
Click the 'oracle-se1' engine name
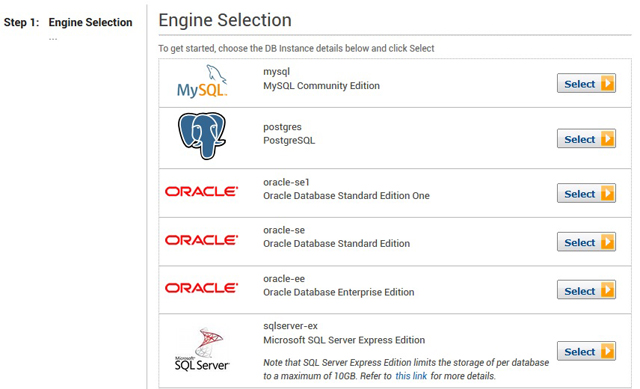pos(287,182)
